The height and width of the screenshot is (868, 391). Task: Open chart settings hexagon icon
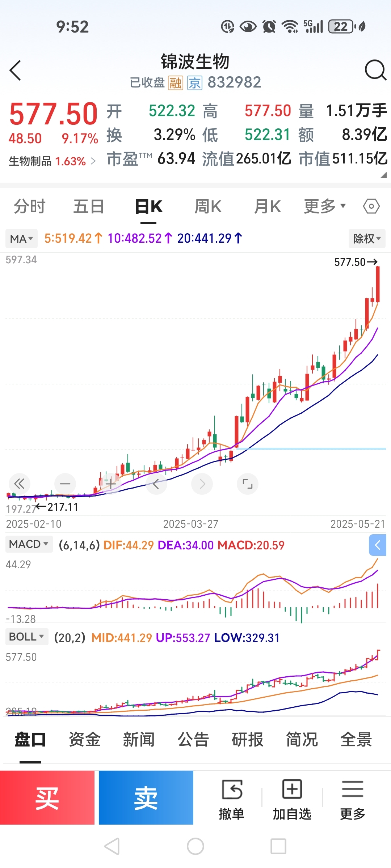point(371,207)
